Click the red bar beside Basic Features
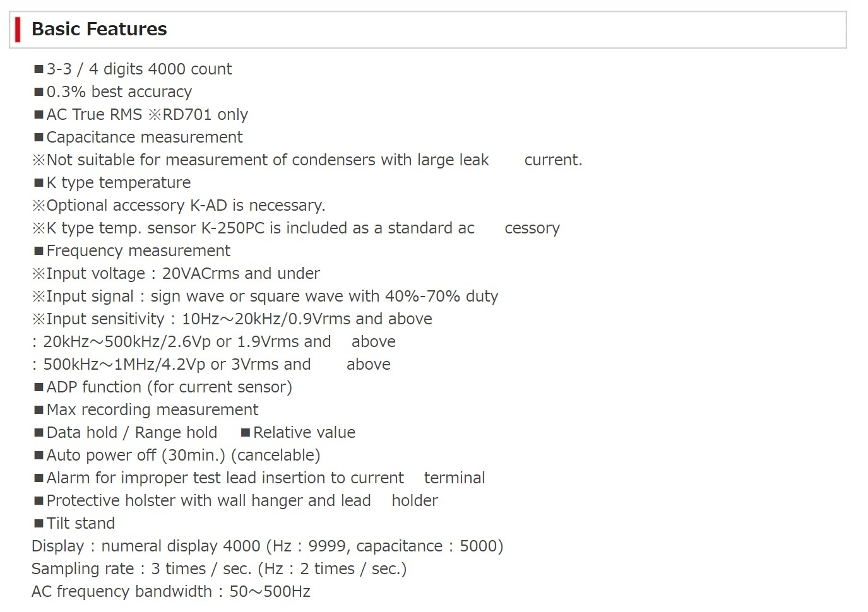 18,30
